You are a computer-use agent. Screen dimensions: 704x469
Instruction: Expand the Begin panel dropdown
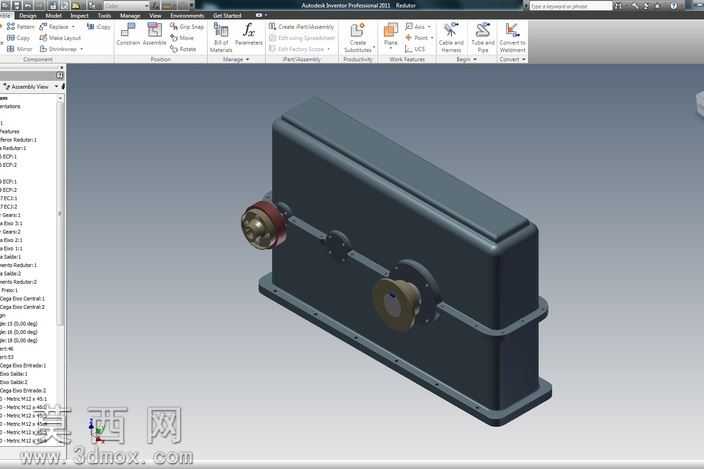(475, 59)
